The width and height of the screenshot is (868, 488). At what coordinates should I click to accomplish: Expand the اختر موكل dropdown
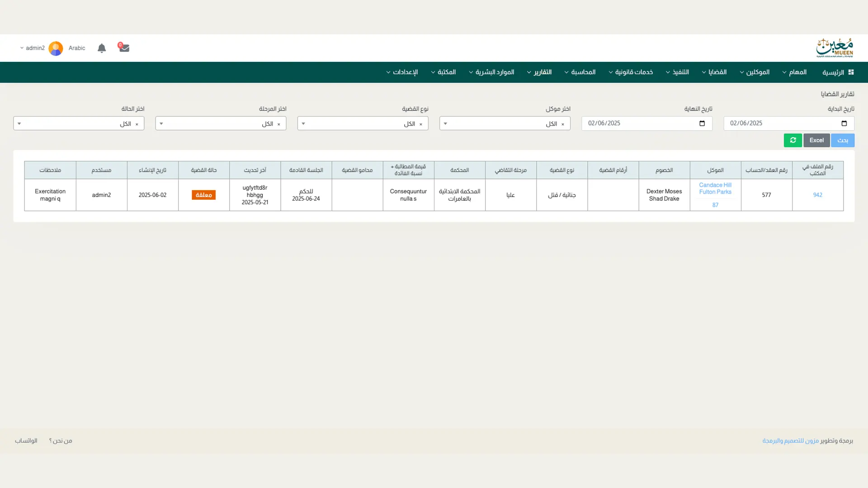[445, 123]
